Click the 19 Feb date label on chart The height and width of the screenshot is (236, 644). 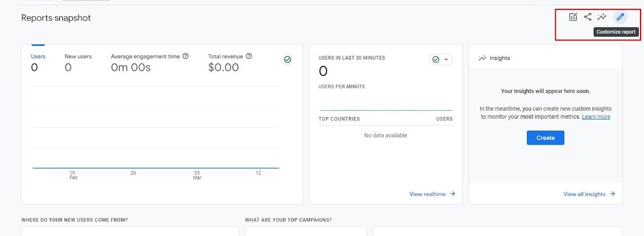(x=73, y=175)
